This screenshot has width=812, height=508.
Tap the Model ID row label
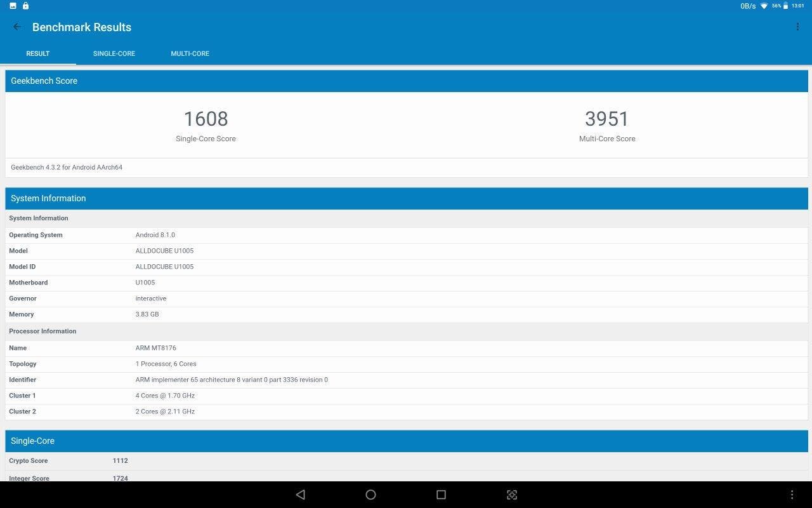click(22, 267)
